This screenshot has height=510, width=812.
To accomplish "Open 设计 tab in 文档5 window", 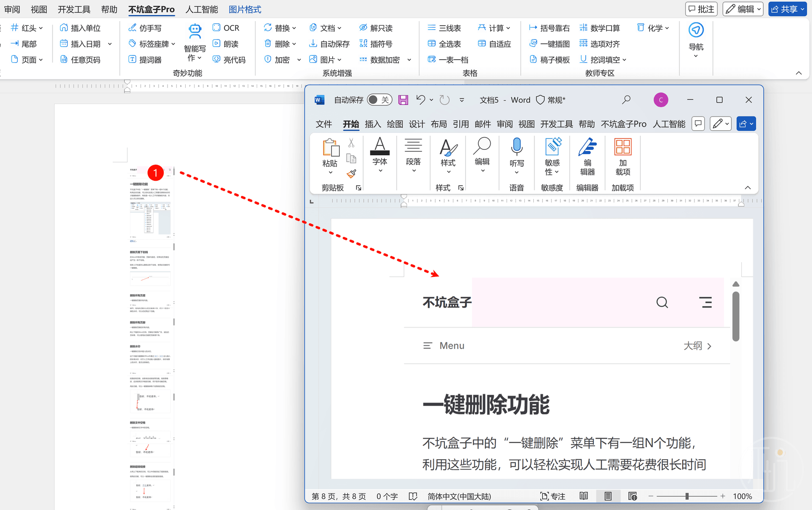I will 417,124.
